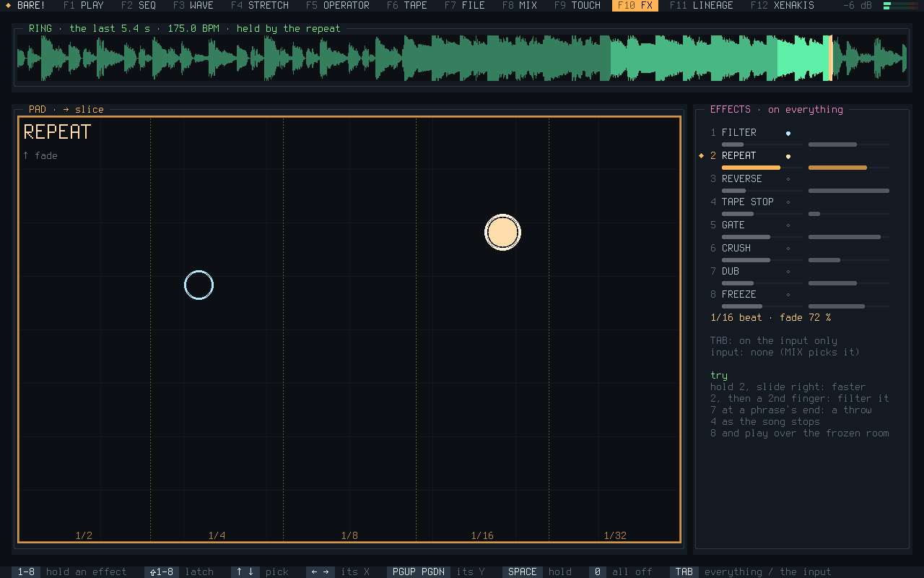The width and height of the screenshot is (924, 578).
Task: Toggle the GATE effect status dot
Action: [788, 225]
